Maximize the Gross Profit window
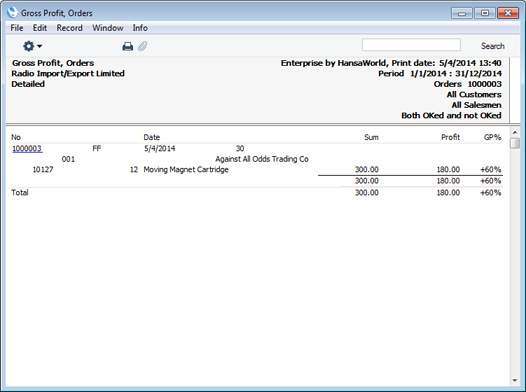 (485, 13)
